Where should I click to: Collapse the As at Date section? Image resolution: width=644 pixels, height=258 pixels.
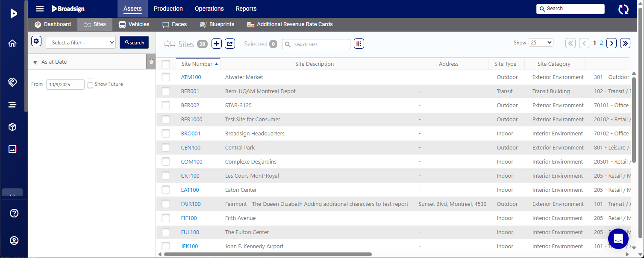point(35,62)
